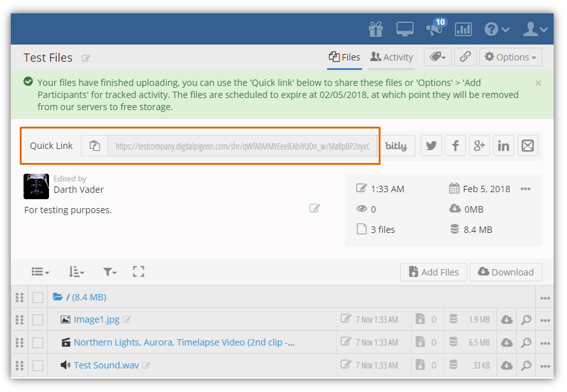Download Test Sound.wav via cloud icon
The image size is (567, 392).
[507, 365]
